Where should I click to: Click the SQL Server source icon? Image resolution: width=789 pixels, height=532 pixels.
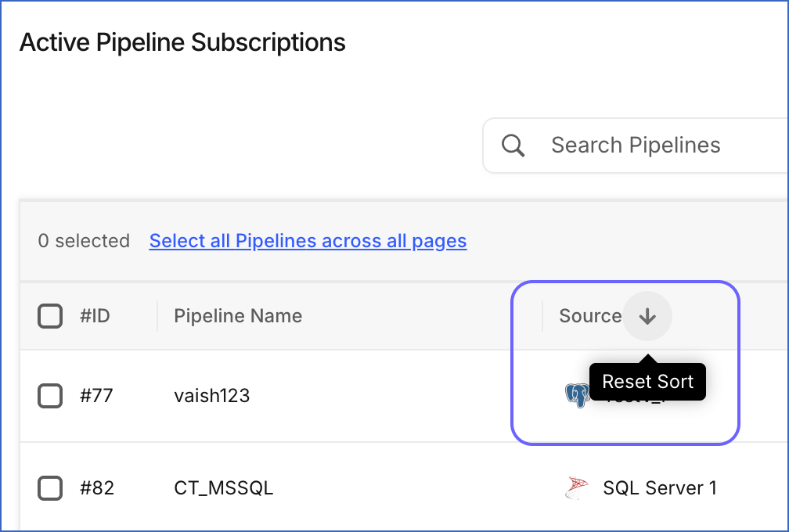(x=577, y=487)
